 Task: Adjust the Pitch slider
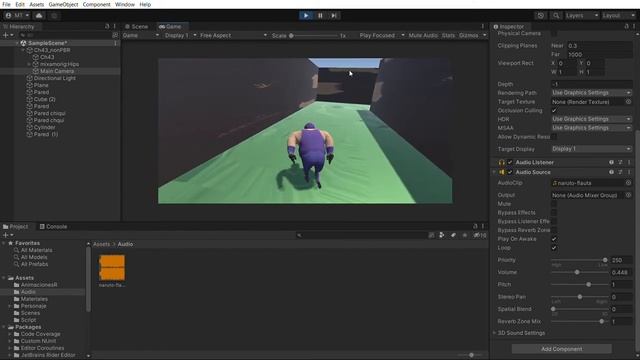[579, 284]
